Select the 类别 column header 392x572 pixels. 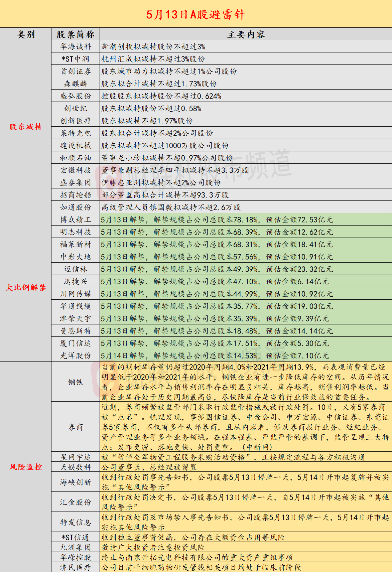click(26, 34)
